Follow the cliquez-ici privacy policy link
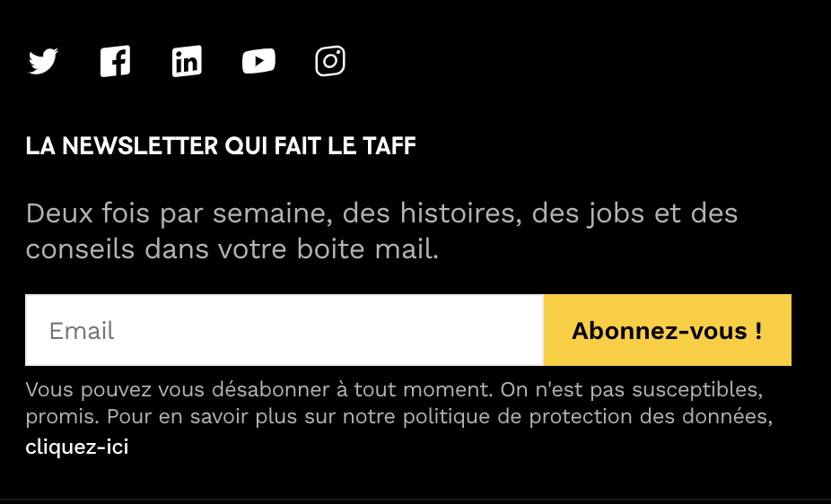This screenshot has height=504, width=831. tap(77, 447)
